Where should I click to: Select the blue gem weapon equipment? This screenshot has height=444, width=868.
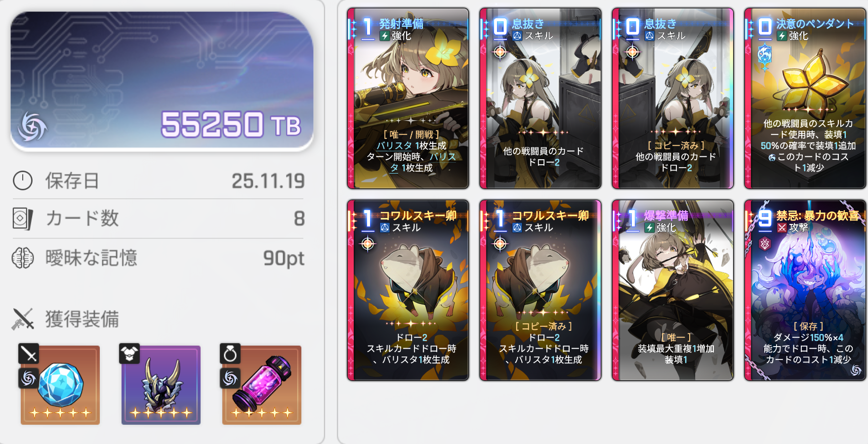pos(60,385)
